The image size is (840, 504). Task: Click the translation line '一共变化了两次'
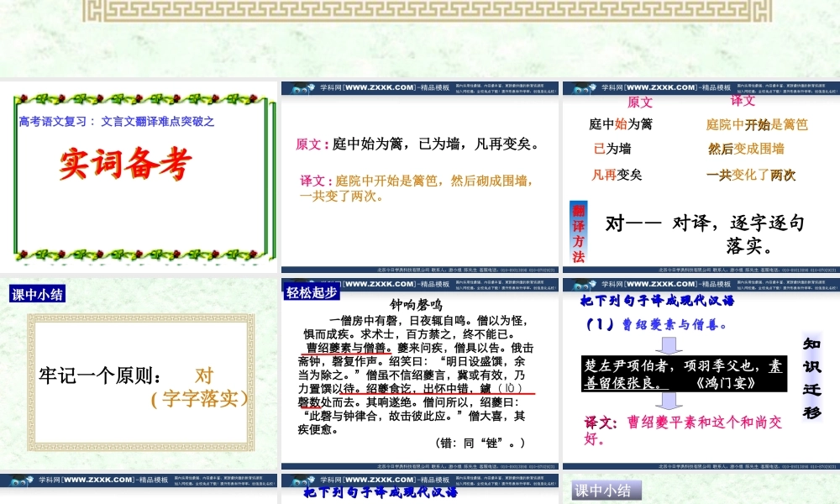(x=750, y=176)
